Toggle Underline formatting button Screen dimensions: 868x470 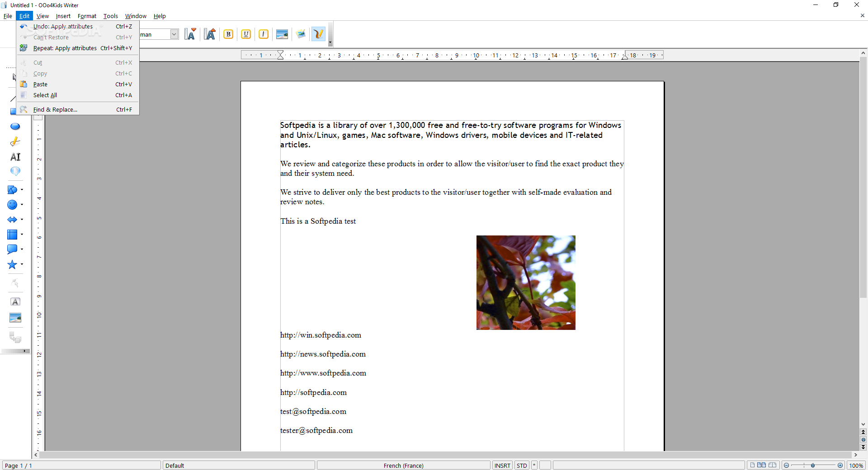(246, 34)
